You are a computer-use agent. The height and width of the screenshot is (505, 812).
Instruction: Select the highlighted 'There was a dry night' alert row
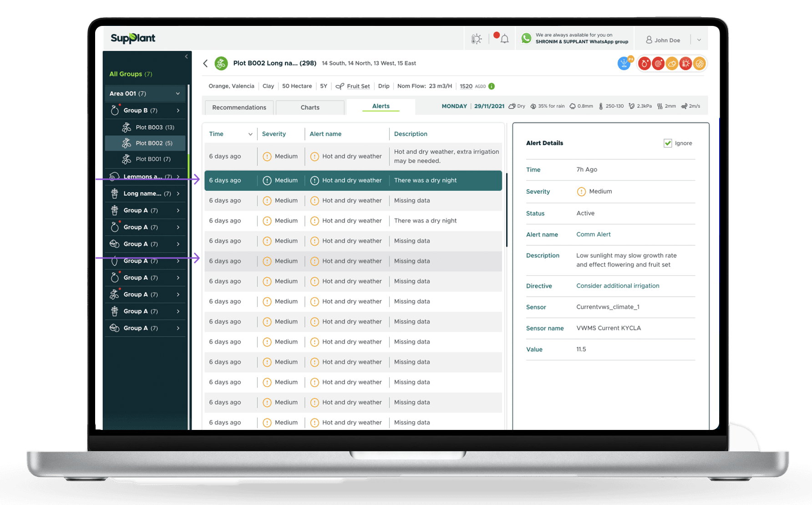[353, 181]
